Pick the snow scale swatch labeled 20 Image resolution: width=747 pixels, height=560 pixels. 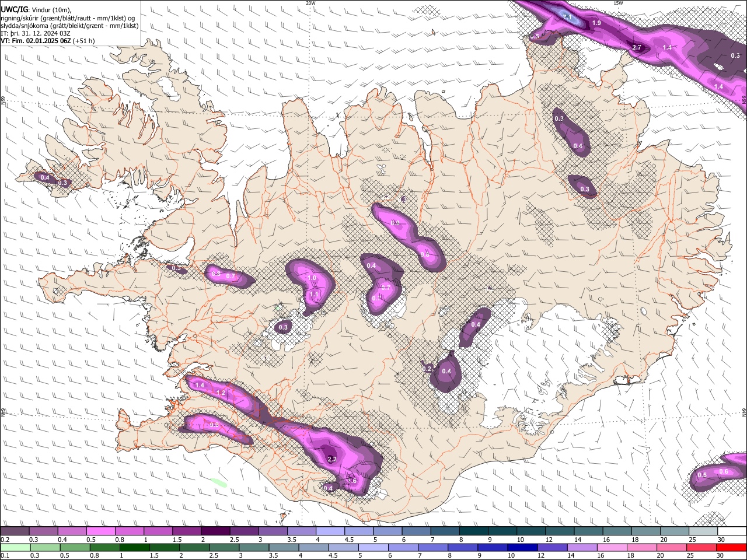point(675,531)
